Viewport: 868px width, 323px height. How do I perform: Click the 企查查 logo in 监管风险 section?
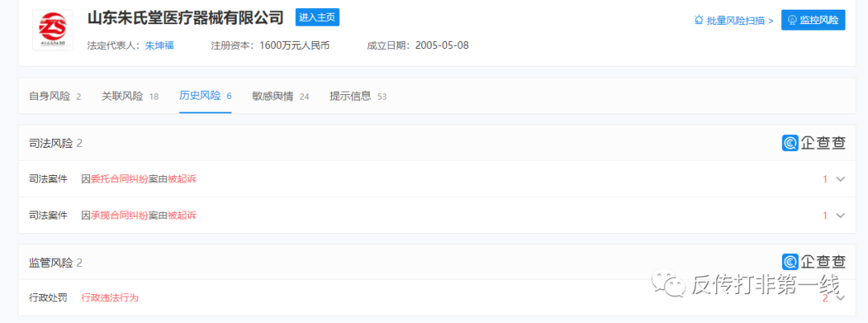point(813,261)
